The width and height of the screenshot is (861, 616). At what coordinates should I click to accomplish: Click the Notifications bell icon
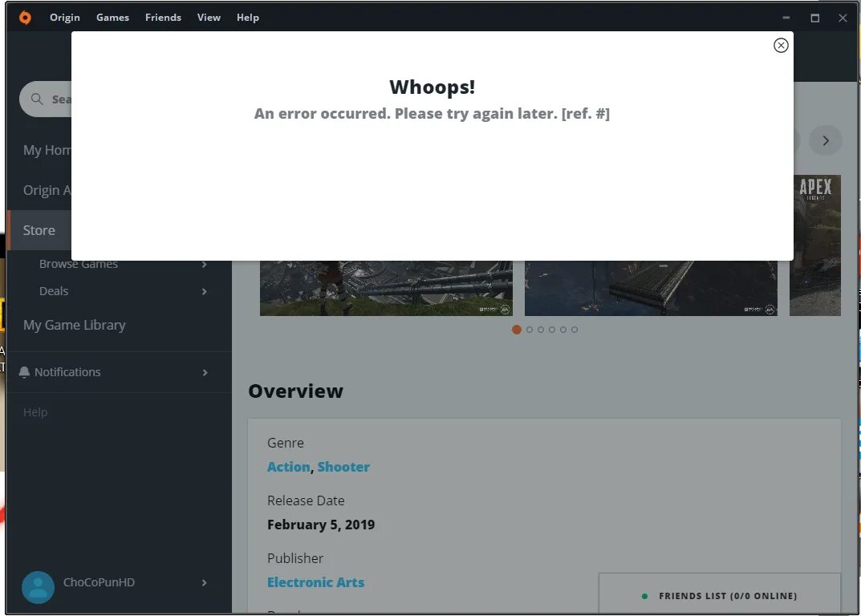click(x=24, y=372)
